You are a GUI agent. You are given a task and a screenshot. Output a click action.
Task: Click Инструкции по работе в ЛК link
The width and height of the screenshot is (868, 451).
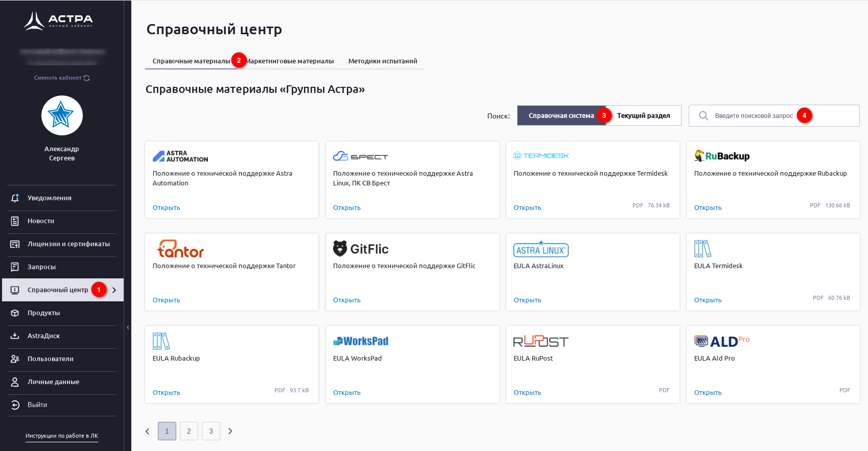(x=62, y=436)
